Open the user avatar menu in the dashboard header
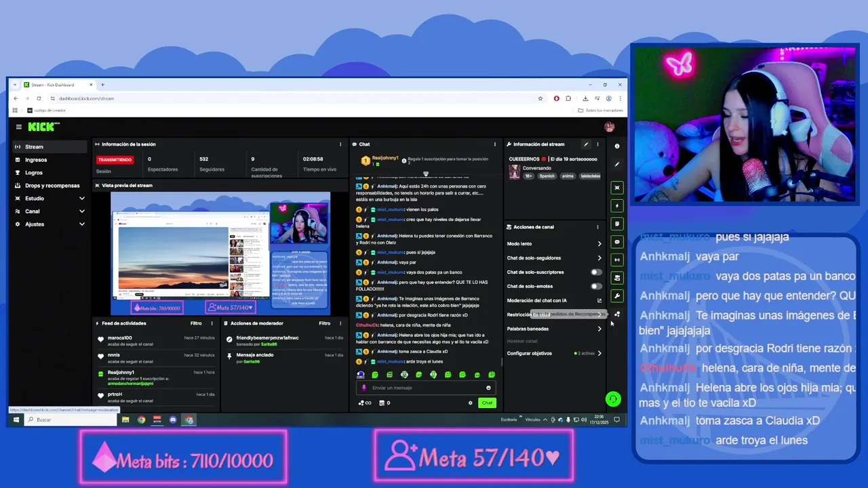The width and height of the screenshot is (868, 488). [609, 127]
